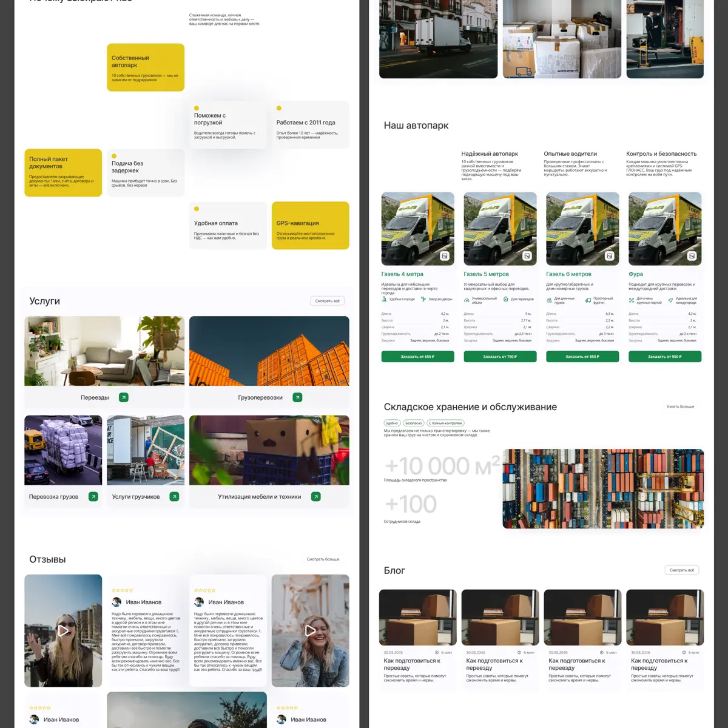This screenshot has height=728, width=728.
Task: Click the gauge icon beside Универсальный объём
Action: click(467, 300)
